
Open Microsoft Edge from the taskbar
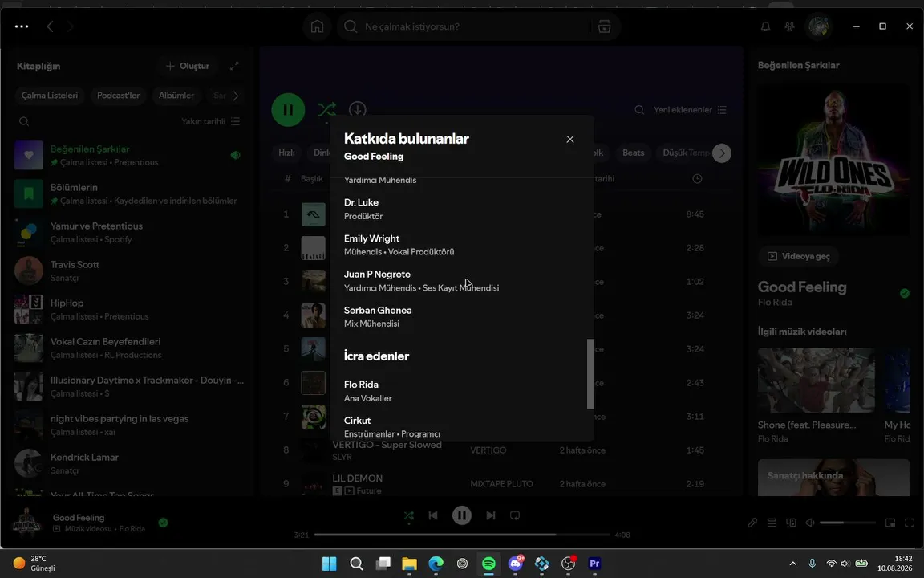436,564
